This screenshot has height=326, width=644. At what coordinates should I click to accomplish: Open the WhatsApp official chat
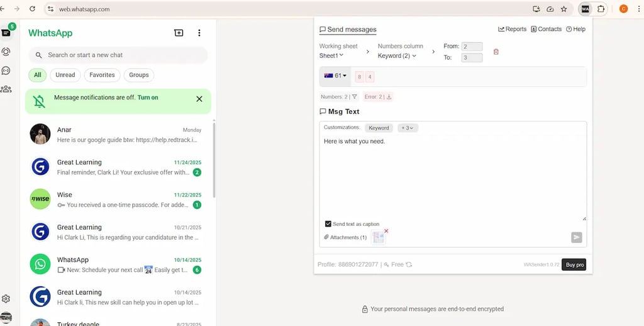click(x=118, y=264)
